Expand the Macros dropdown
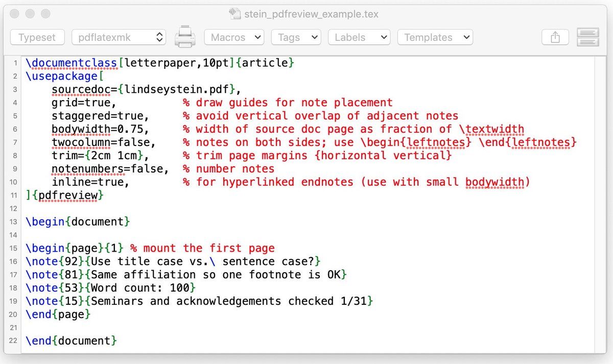 click(234, 37)
